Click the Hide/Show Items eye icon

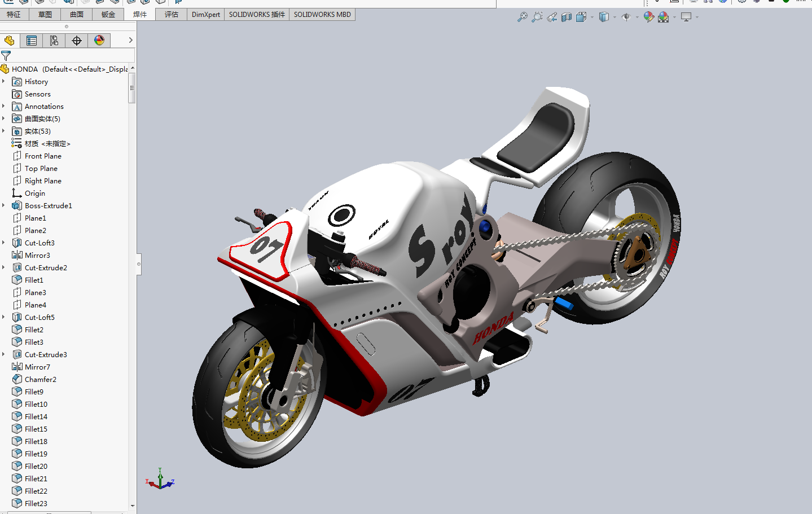(626, 17)
